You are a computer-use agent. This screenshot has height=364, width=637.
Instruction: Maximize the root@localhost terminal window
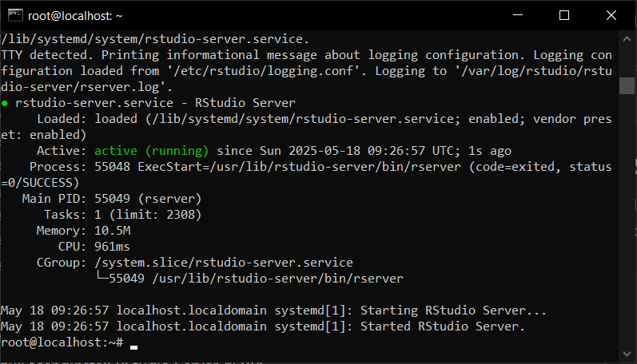[564, 15]
